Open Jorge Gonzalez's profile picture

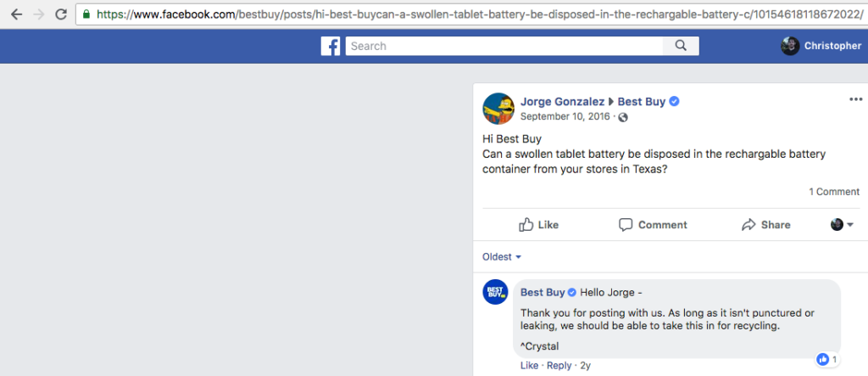click(498, 109)
